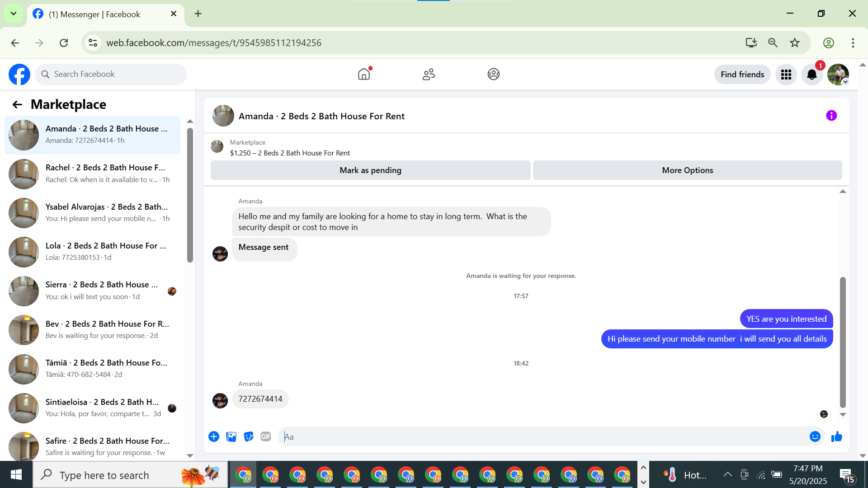The height and width of the screenshot is (488, 868).
Task: Send a thumbs up like
Action: point(836,436)
